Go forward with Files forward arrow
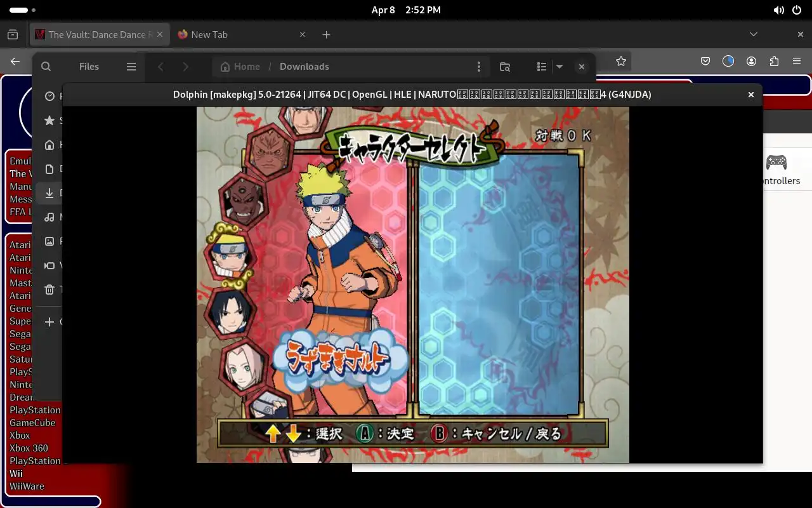Viewport: 812px width, 508px height. point(185,66)
